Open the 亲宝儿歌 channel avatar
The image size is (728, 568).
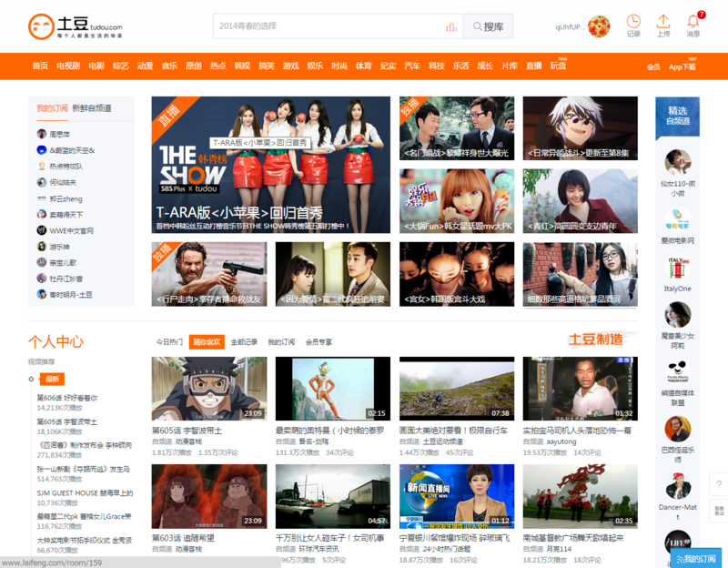41,262
